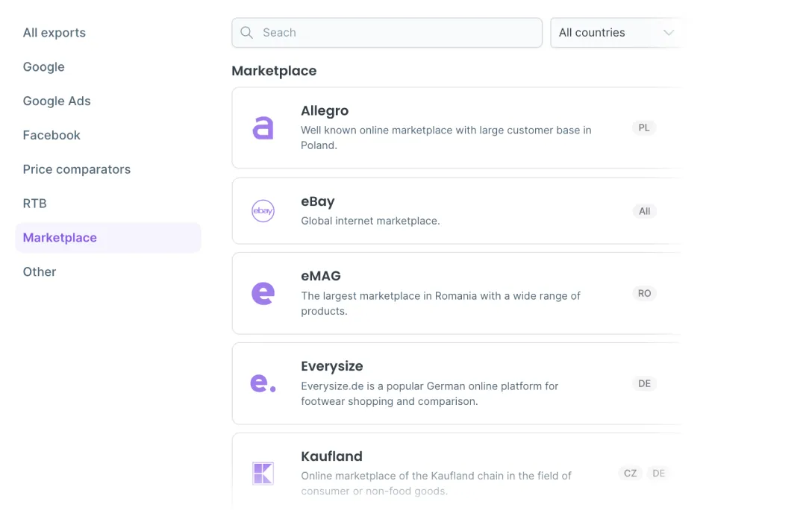Image resolution: width=812 pixels, height=522 pixels.
Task: Show Price comparators category
Action: [x=77, y=169]
